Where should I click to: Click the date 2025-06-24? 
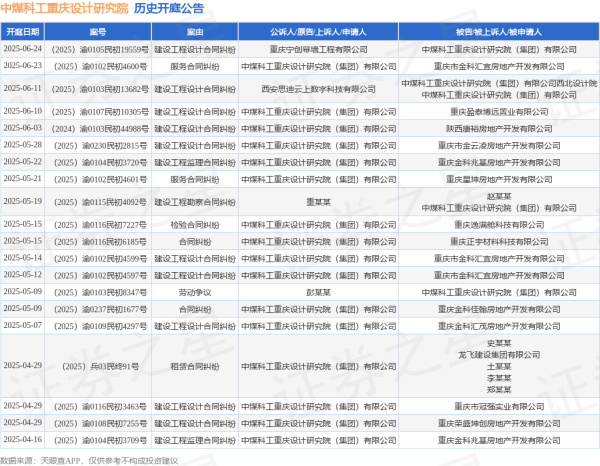click(23, 49)
